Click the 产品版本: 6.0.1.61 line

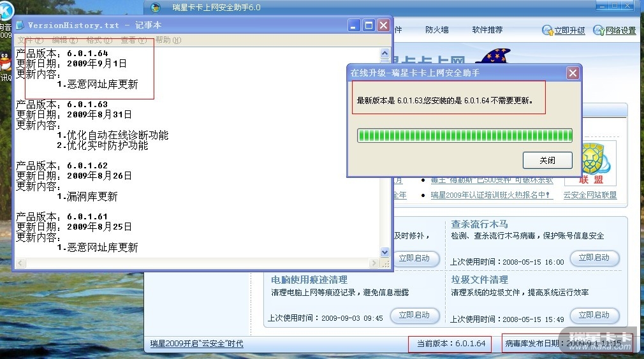(62, 216)
